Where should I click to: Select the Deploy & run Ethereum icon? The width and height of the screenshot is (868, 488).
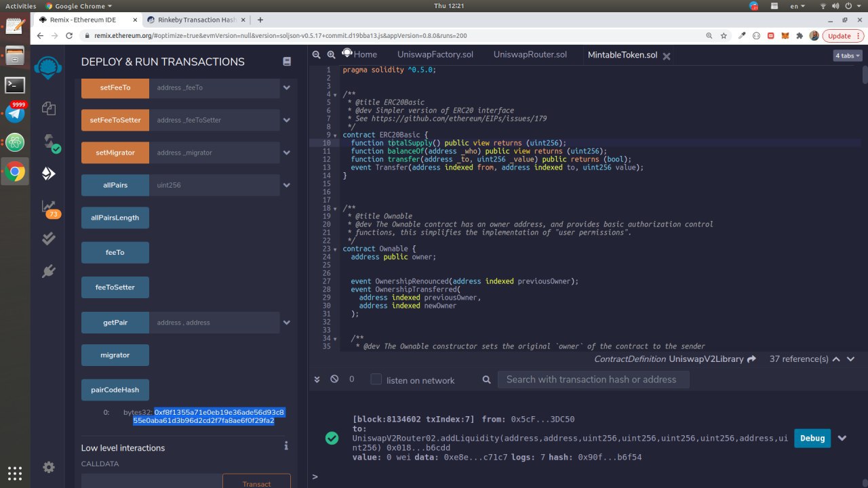click(48, 174)
